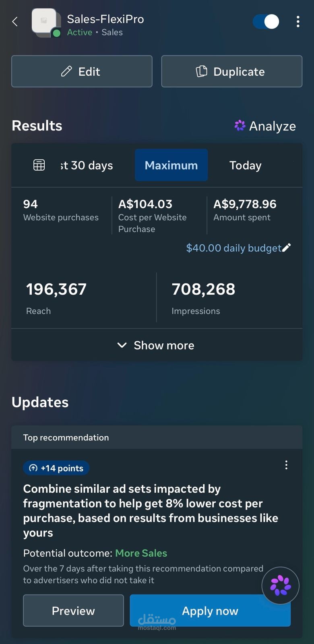The image size is (314, 644).
Task: Open the top-right three-dot campaign menu
Action: [298, 22]
